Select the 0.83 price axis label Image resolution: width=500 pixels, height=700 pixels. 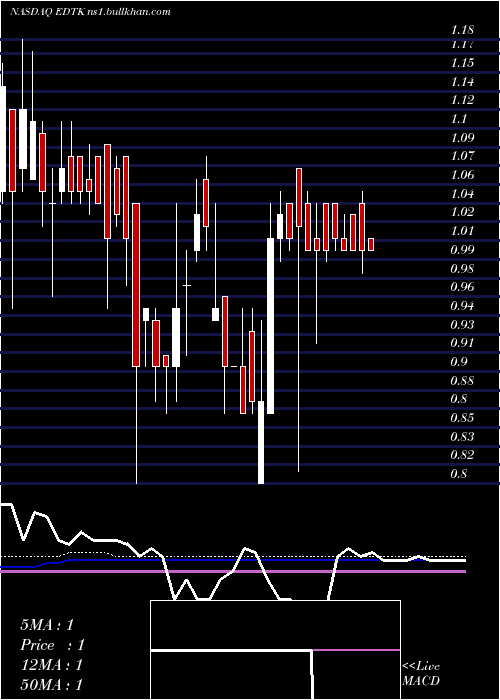[462, 437]
